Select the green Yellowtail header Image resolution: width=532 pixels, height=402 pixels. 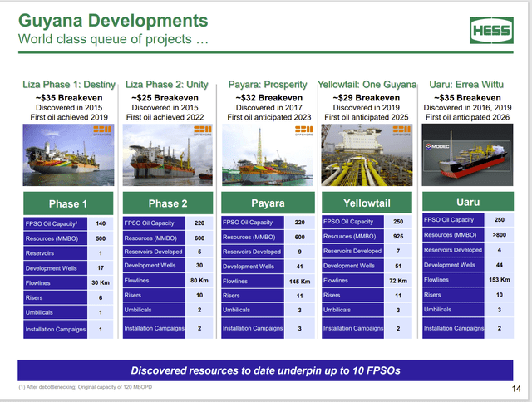(367, 203)
